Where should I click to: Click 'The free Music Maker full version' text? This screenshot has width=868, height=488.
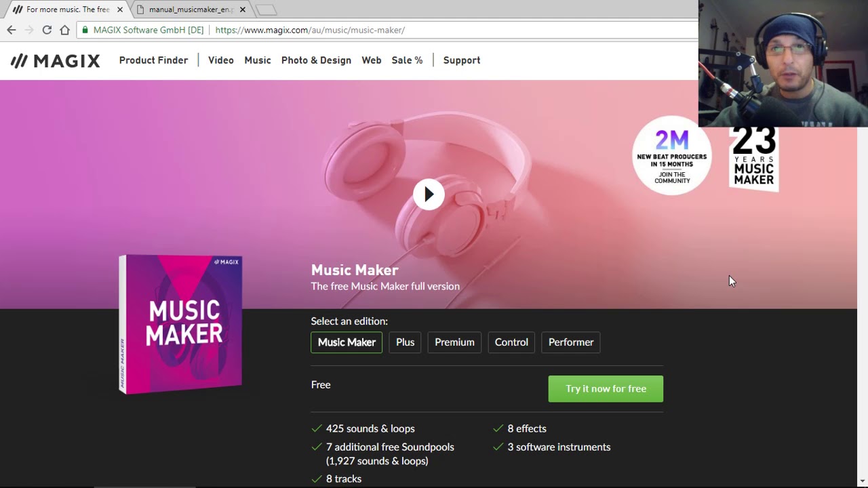(x=385, y=286)
